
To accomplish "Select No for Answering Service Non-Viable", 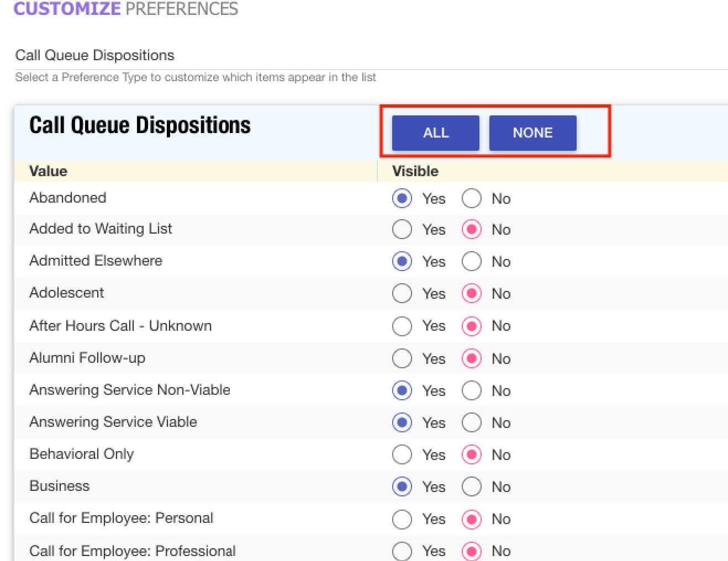I will [471, 390].
